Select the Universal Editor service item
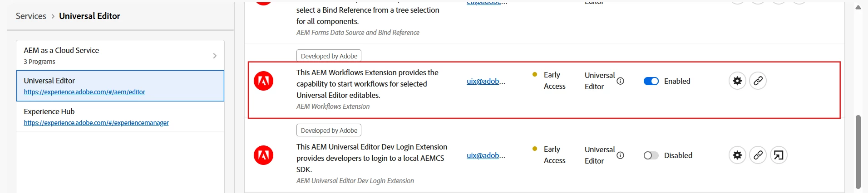 click(x=120, y=86)
